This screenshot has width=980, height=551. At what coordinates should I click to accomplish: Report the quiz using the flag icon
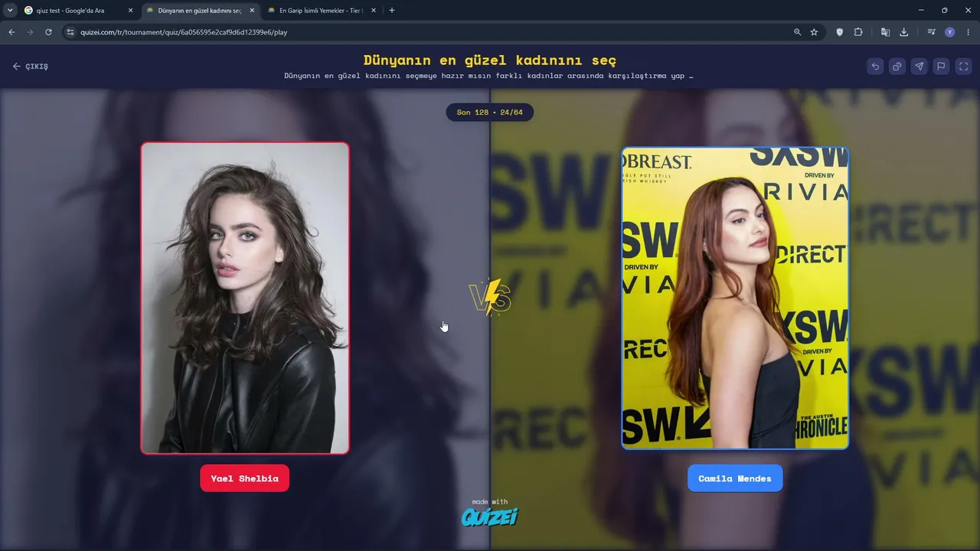942,67
